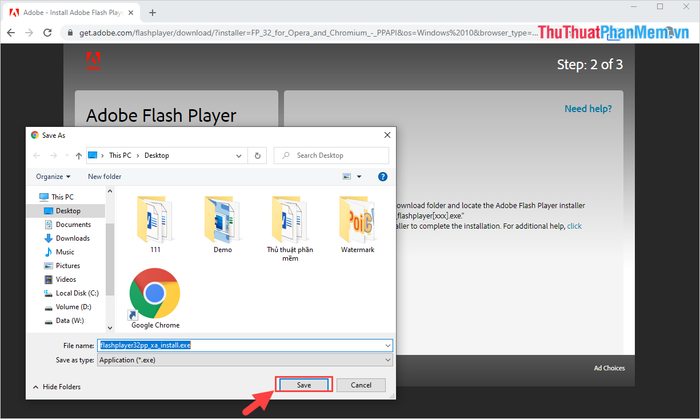
Task: Click the Save button
Action: (304, 385)
